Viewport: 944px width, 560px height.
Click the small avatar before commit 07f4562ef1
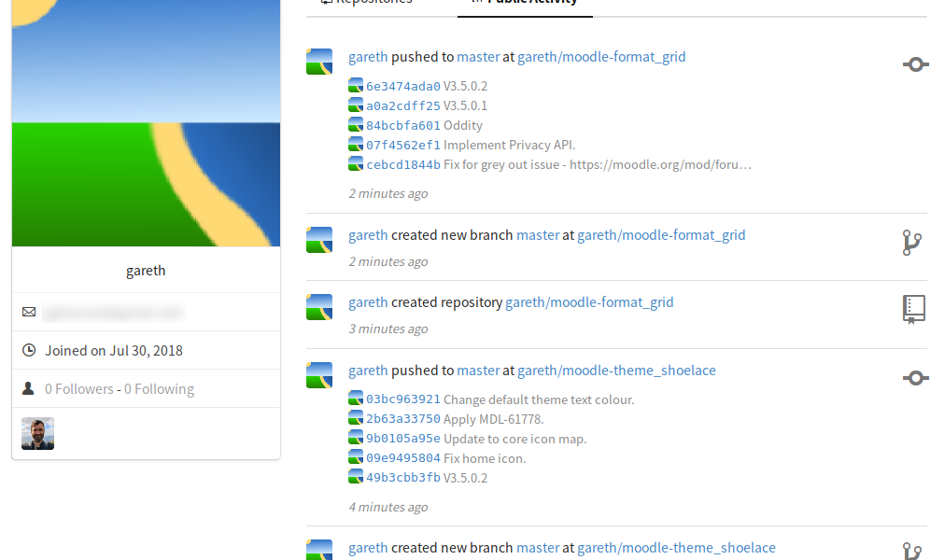[x=356, y=145]
